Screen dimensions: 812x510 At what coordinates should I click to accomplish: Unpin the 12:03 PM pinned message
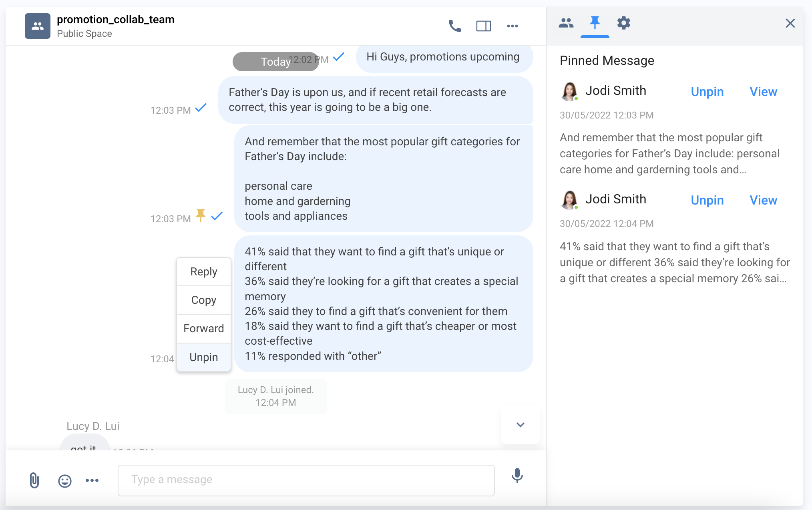[707, 92]
